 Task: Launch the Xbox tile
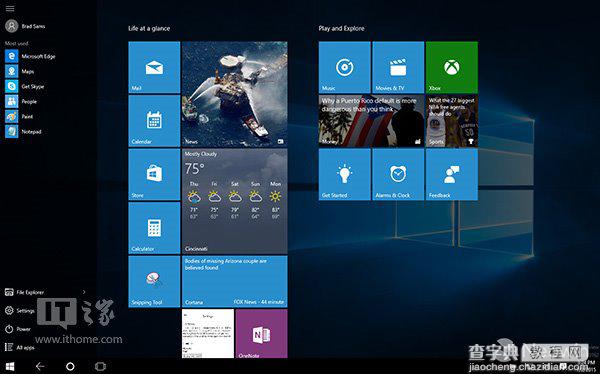pyautogui.click(x=452, y=67)
